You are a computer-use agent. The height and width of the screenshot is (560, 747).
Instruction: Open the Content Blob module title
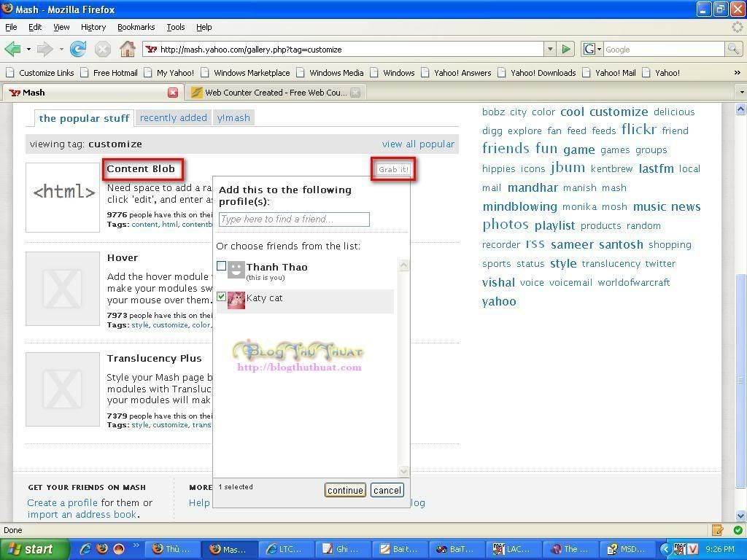[141, 168]
